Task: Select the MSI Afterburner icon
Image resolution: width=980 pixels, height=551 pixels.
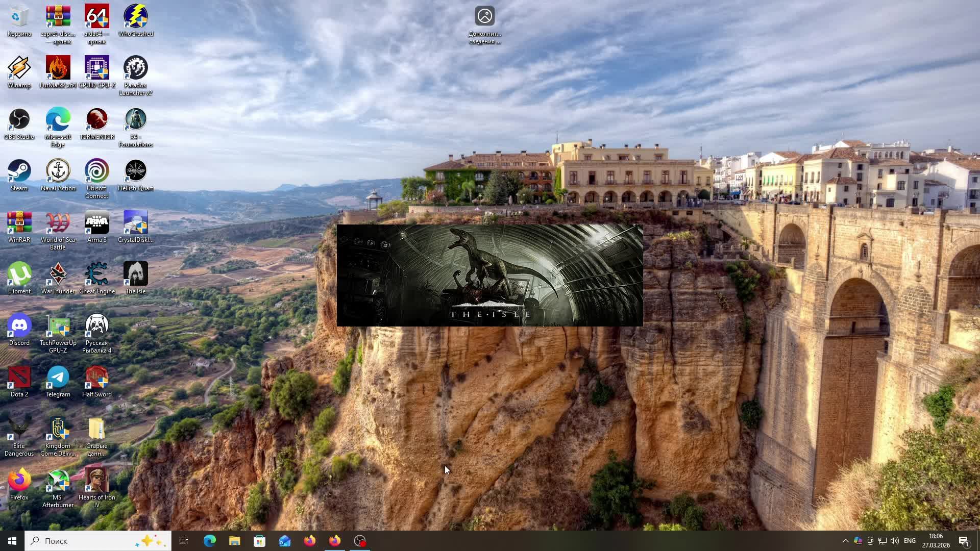Action: (58, 481)
